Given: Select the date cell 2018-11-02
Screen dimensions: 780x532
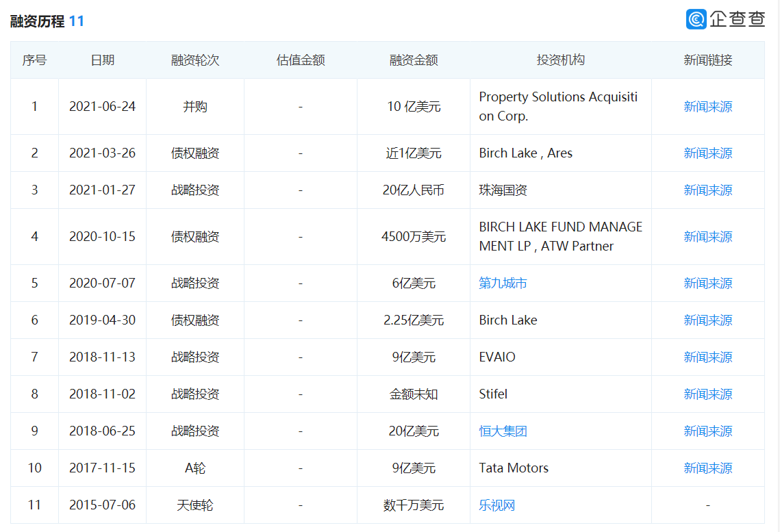Looking at the screenshot, I should tap(103, 394).
